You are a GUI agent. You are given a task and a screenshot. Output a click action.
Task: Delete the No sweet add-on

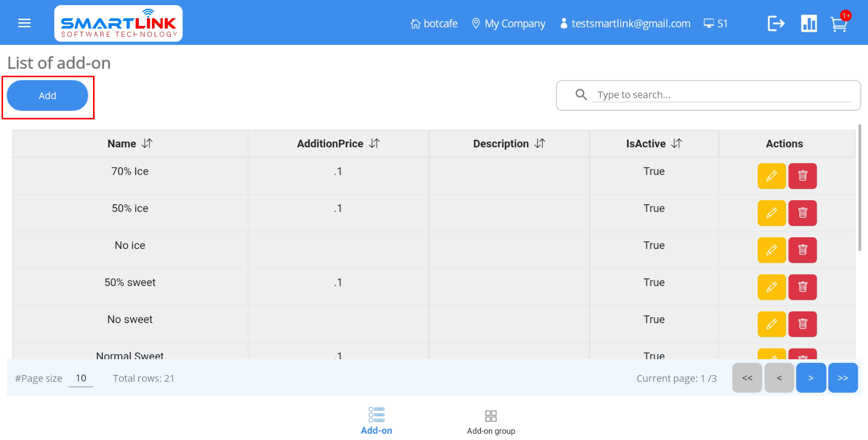click(x=802, y=324)
